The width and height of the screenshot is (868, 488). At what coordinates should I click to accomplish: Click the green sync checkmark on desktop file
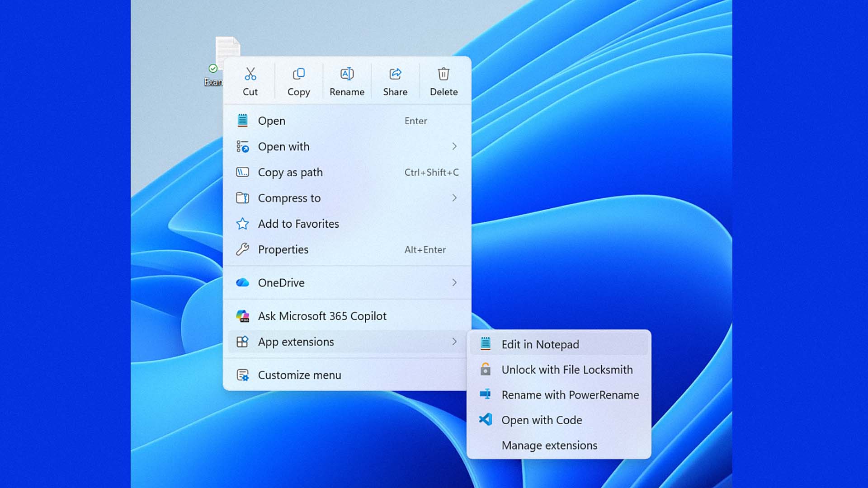point(213,68)
